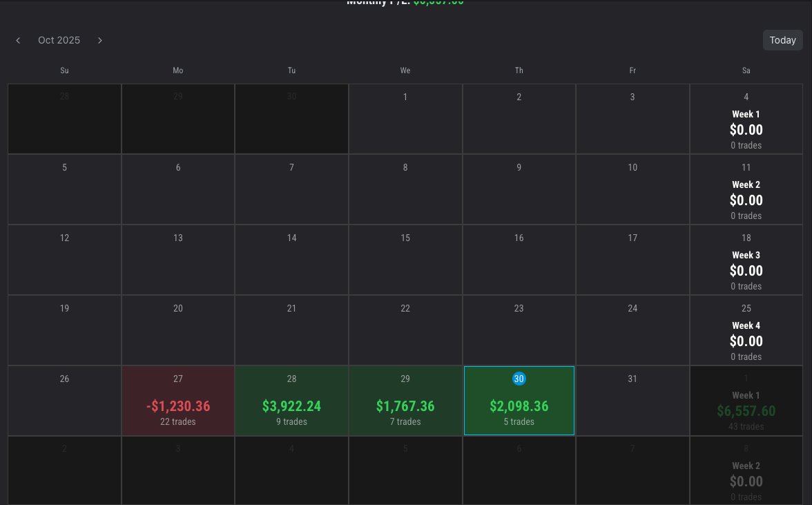Navigate to the next month using the right chevron
The image size is (812, 505).
(x=99, y=40)
